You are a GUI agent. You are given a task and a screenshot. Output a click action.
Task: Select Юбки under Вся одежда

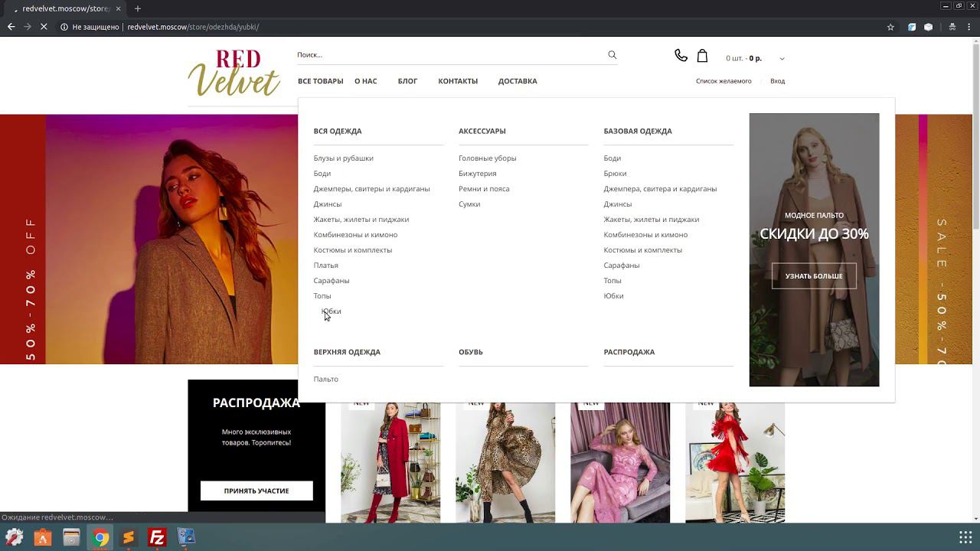332,311
